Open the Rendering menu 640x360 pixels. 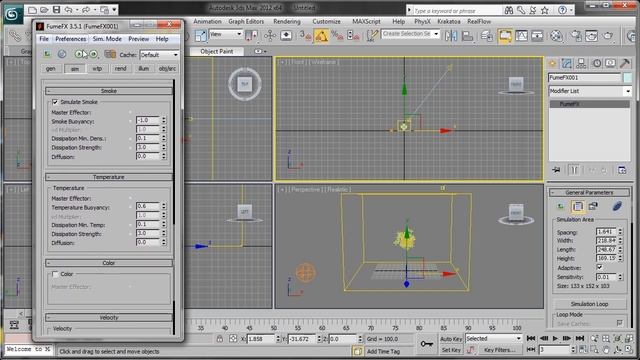pyautogui.click(x=287, y=21)
